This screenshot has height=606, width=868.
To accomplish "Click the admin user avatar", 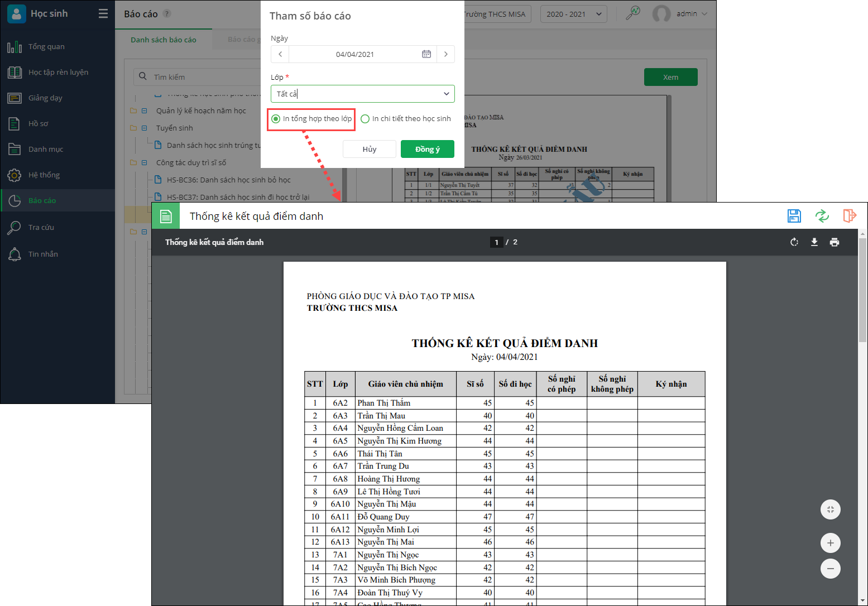I will point(661,14).
